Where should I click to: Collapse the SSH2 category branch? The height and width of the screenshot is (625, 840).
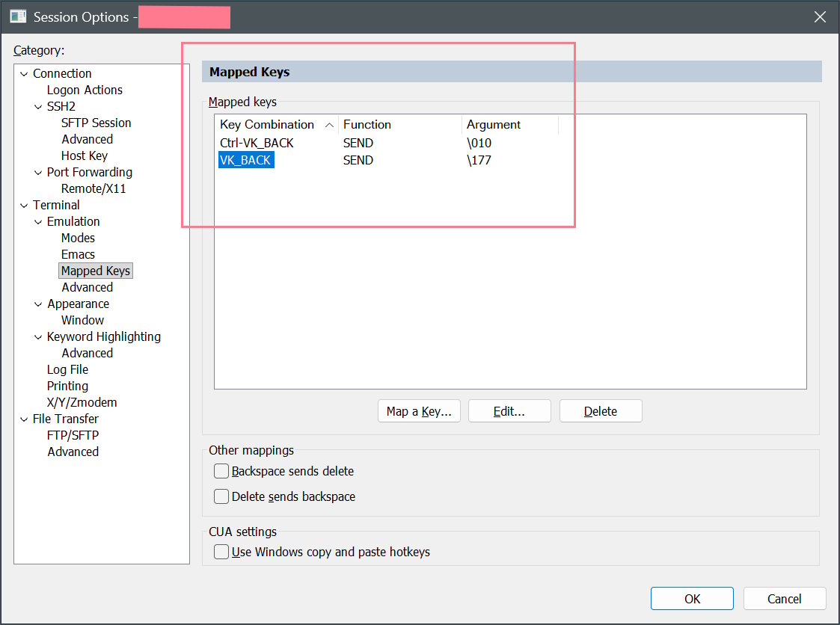[39, 107]
